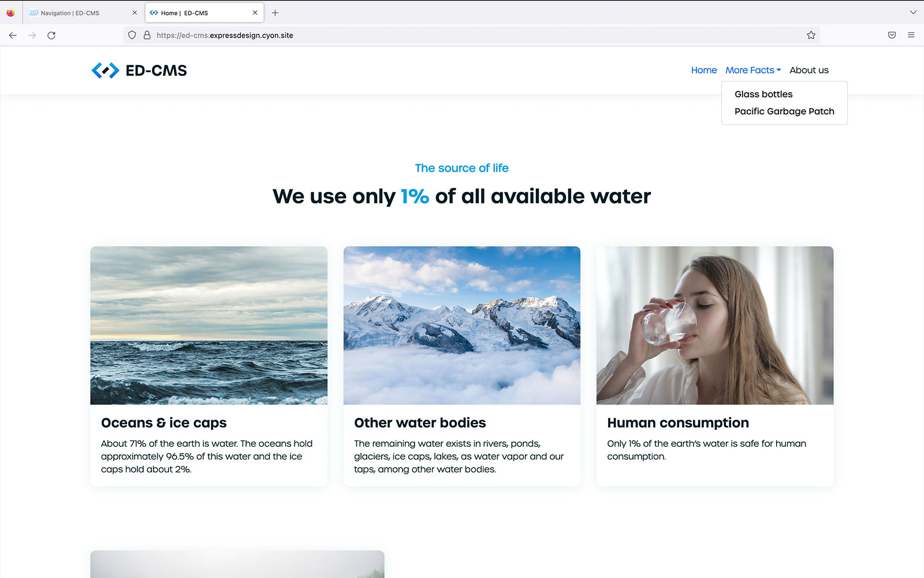Image resolution: width=924 pixels, height=578 pixels.
Task: Click the snowy mountains card image
Action: coord(461,325)
